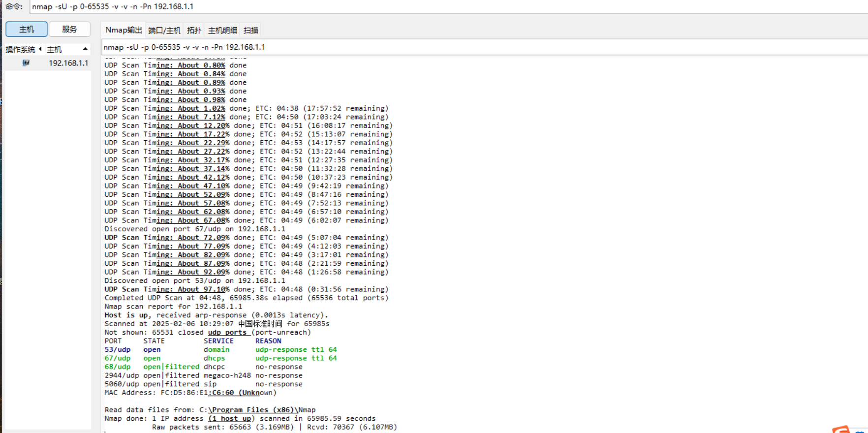Click the 'sip' service name
Viewport: 868px width, 433px height.
coord(210,384)
